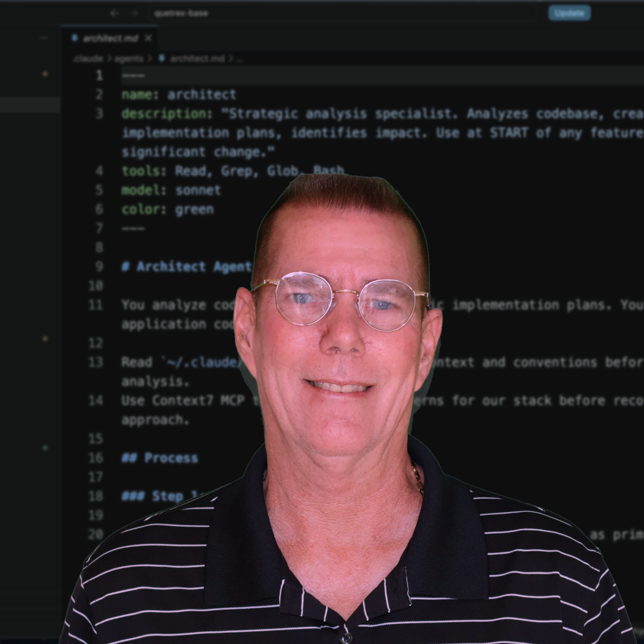The height and width of the screenshot is (644, 644).
Task: Click the word 'architect' on line 2
Action: (x=202, y=95)
